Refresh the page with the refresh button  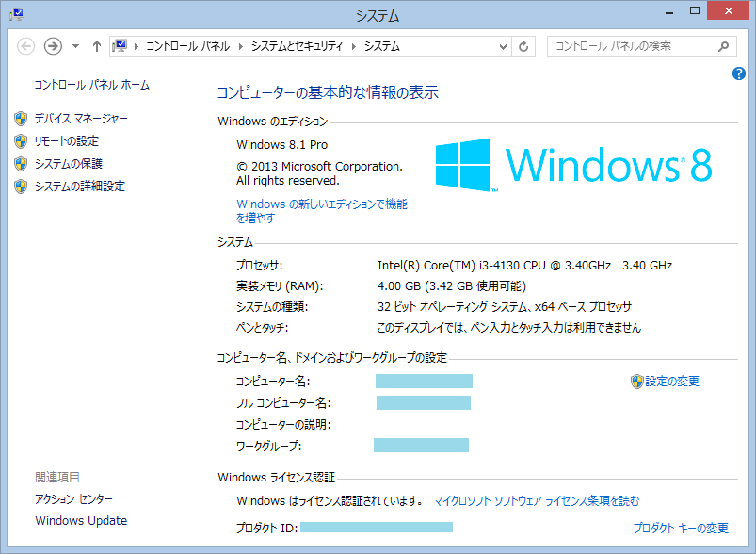tap(523, 47)
